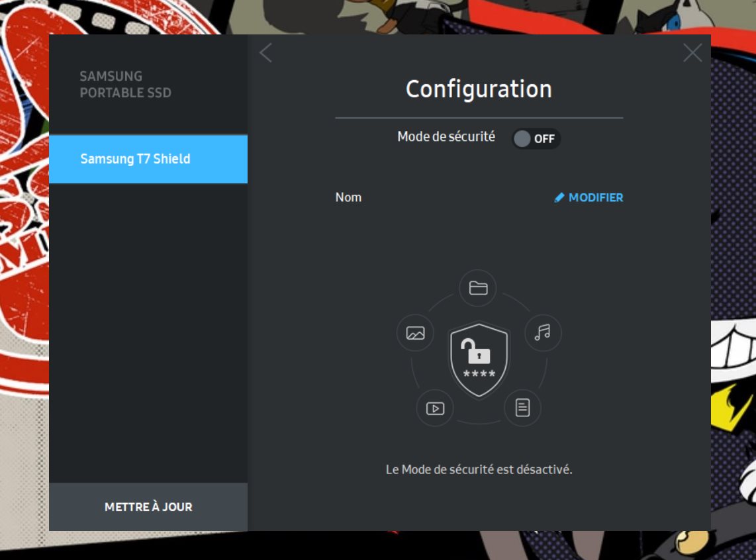
Task: Click the music note icon
Action: coord(543,332)
